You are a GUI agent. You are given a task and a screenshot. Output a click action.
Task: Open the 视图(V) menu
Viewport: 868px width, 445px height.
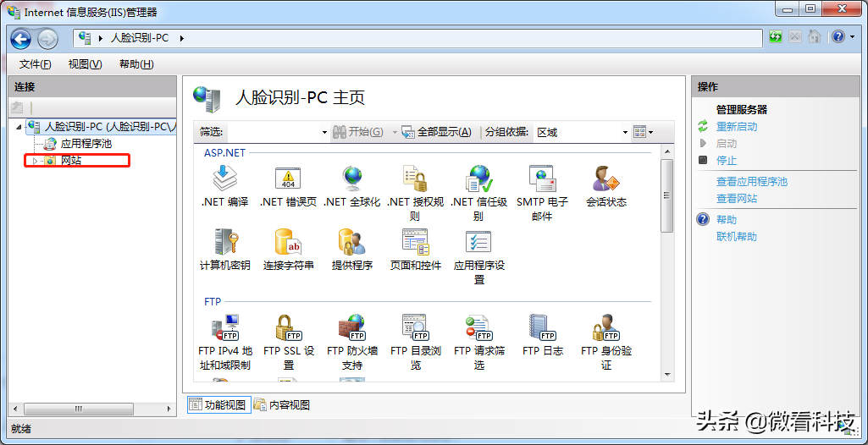point(86,64)
